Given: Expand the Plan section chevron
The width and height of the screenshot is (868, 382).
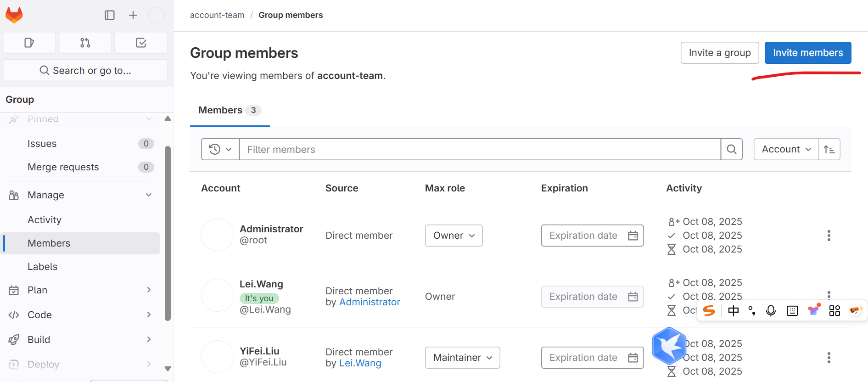Looking at the screenshot, I should [149, 290].
